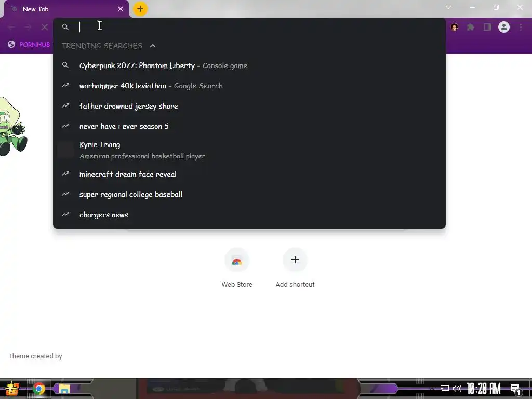Select chargers news suggestion
The height and width of the screenshot is (399, 532).
pos(249,215)
